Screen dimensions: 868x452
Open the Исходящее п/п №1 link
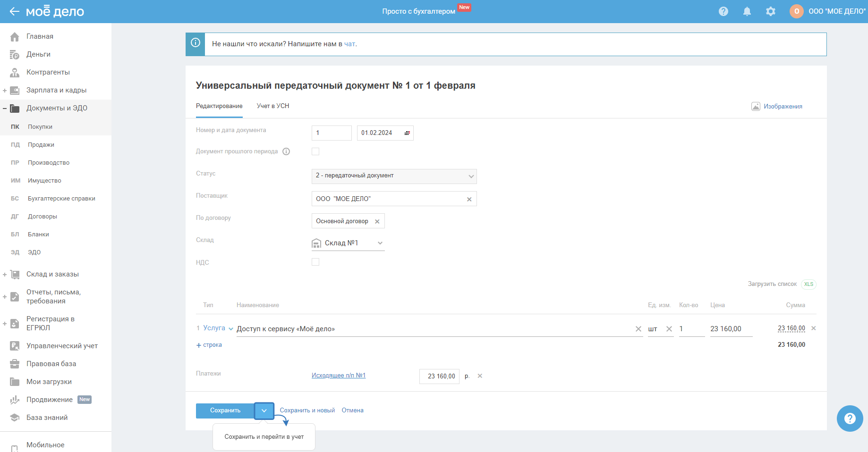click(339, 376)
